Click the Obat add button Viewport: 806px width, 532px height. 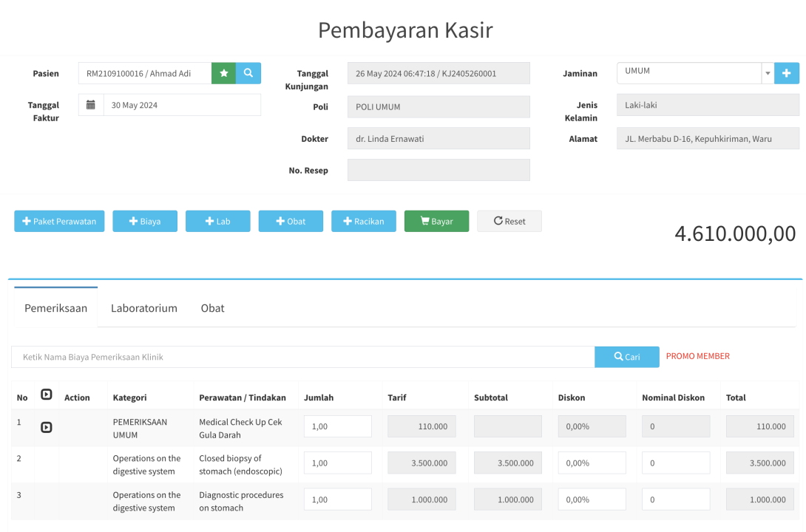291,222
